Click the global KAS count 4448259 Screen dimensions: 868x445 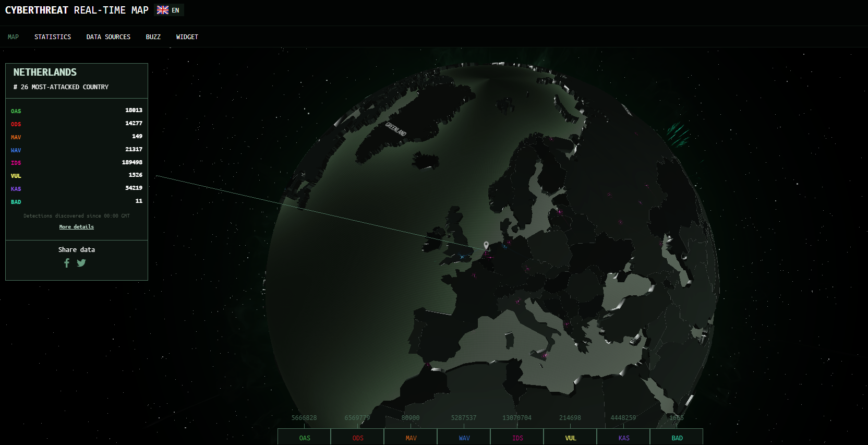point(623,418)
